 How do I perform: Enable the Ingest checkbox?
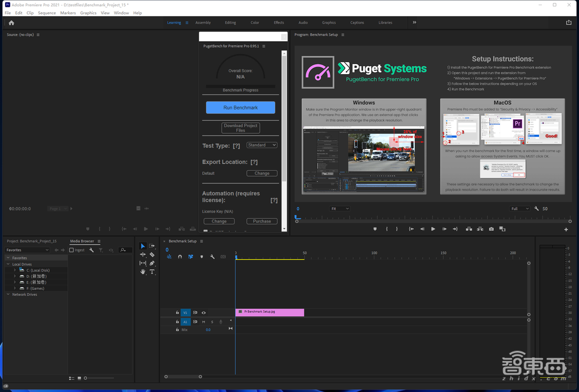point(72,250)
